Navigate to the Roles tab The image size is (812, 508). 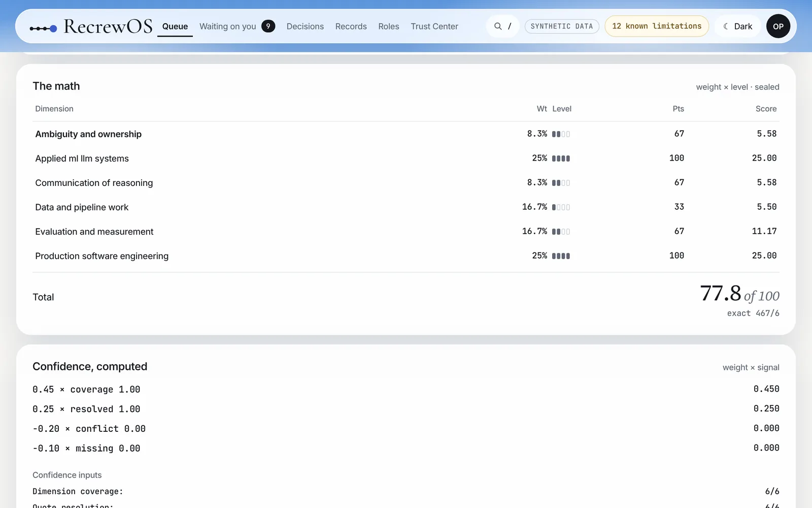(x=389, y=26)
